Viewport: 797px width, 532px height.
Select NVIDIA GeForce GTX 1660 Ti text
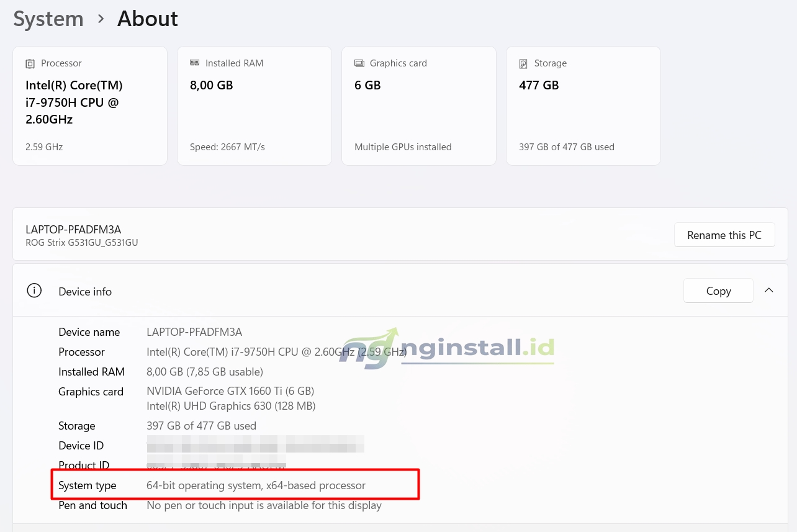tap(230, 391)
